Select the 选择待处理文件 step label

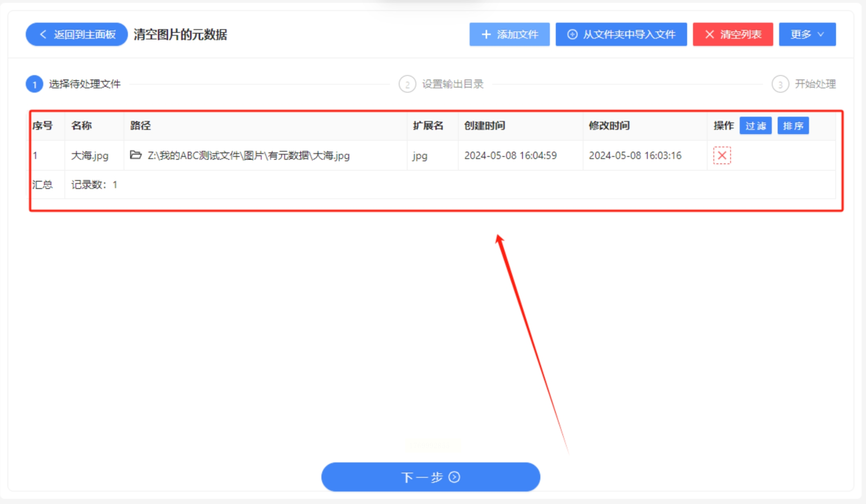point(85,84)
